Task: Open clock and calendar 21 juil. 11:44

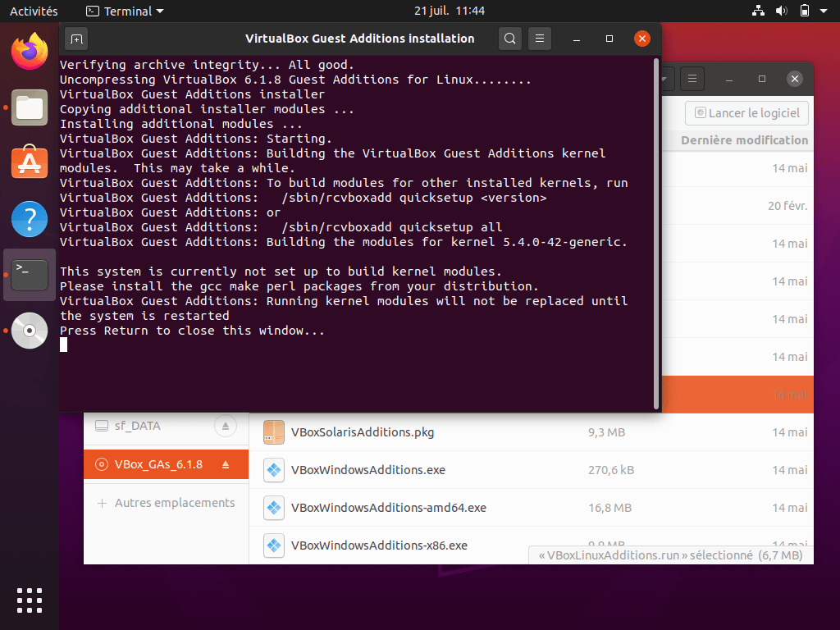Action: pos(449,11)
